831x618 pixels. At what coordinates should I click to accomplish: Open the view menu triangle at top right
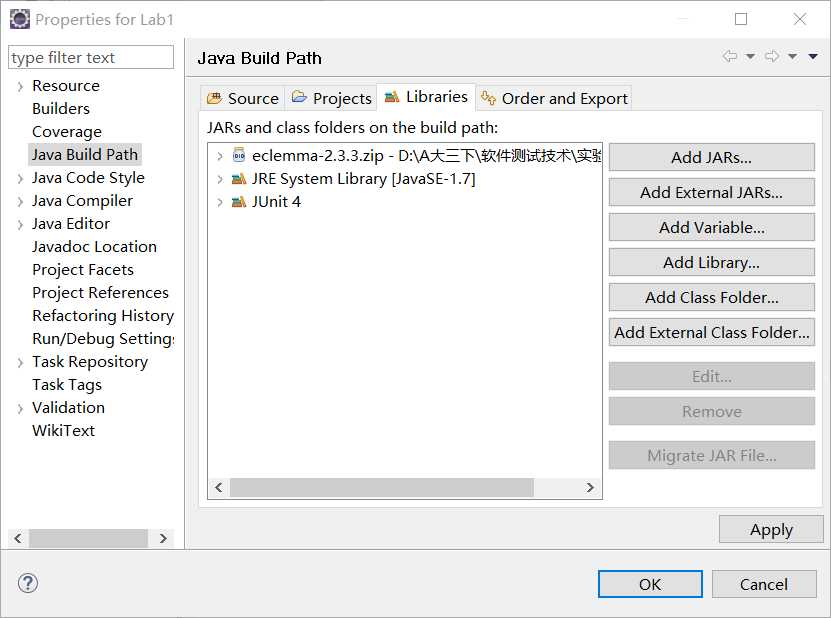813,56
